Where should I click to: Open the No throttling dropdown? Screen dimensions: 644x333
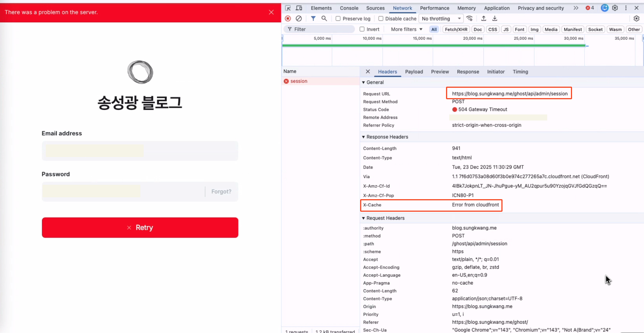coord(441,19)
